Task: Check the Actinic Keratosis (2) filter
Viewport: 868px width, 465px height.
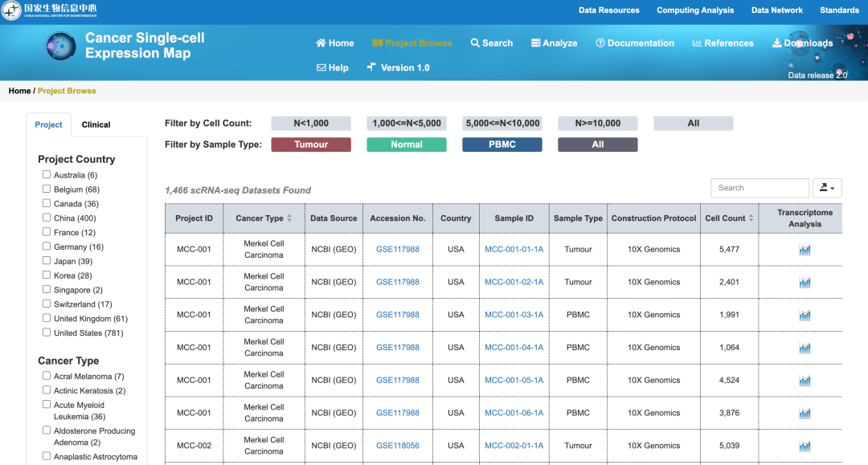Action: [x=47, y=390]
